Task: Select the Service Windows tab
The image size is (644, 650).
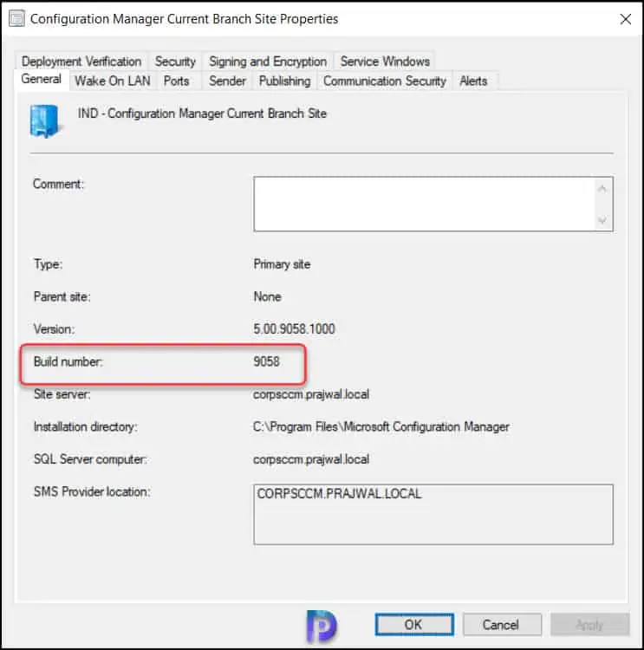Action: click(x=385, y=62)
